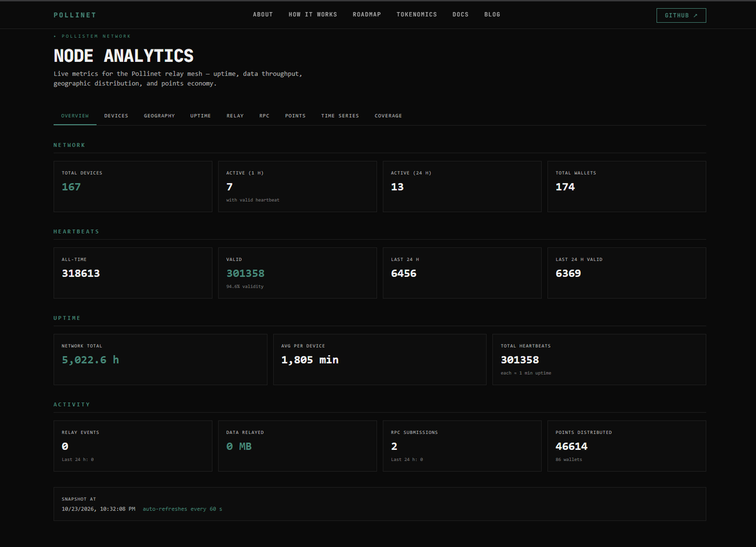The width and height of the screenshot is (756, 547).
Task: View the Tokenomics page
Action: point(417,15)
